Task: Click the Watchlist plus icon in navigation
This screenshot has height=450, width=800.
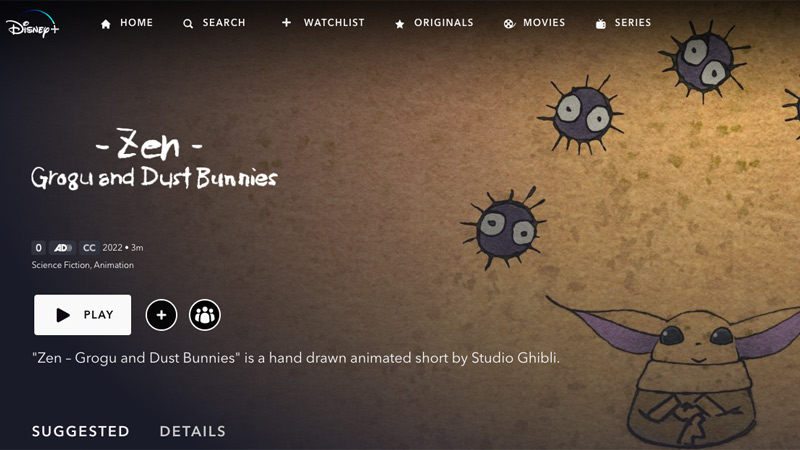Action: (x=286, y=22)
